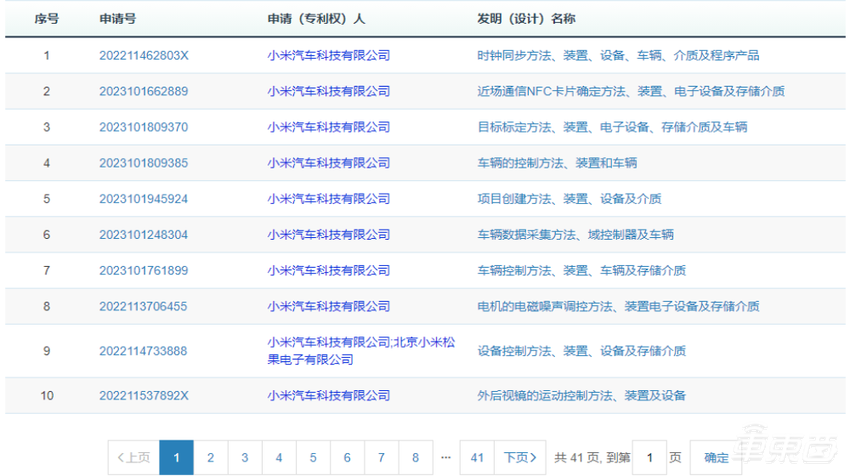Jump to last page 41
The width and height of the screenshot is (850, 476).
point(477,458)
